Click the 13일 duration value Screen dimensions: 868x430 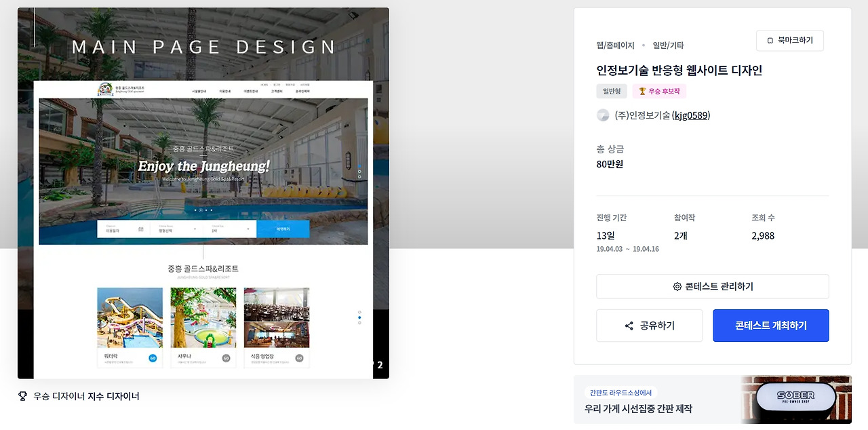click(x=606, y=236)
